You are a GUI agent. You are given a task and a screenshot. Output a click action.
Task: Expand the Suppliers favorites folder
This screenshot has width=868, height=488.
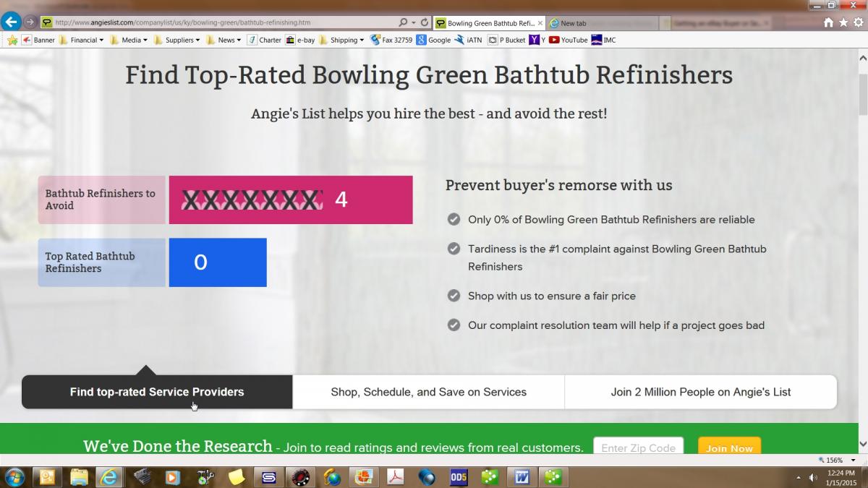[x=177, y=40]
